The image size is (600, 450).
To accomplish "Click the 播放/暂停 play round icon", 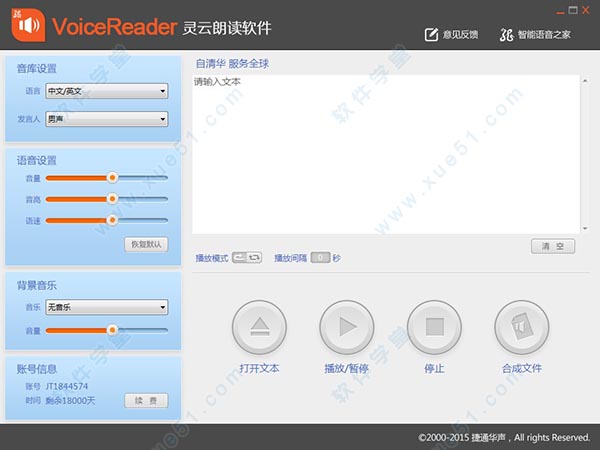I will tap(347, 327).
